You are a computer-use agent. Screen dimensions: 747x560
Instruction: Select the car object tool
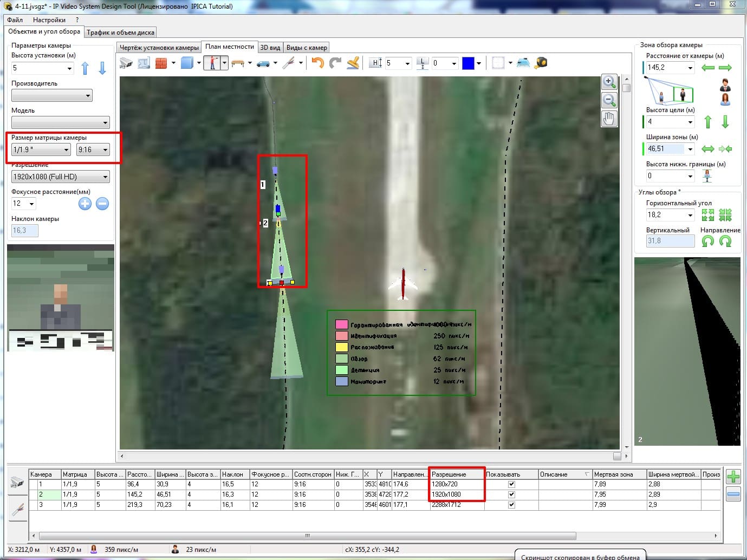[263, 63]
